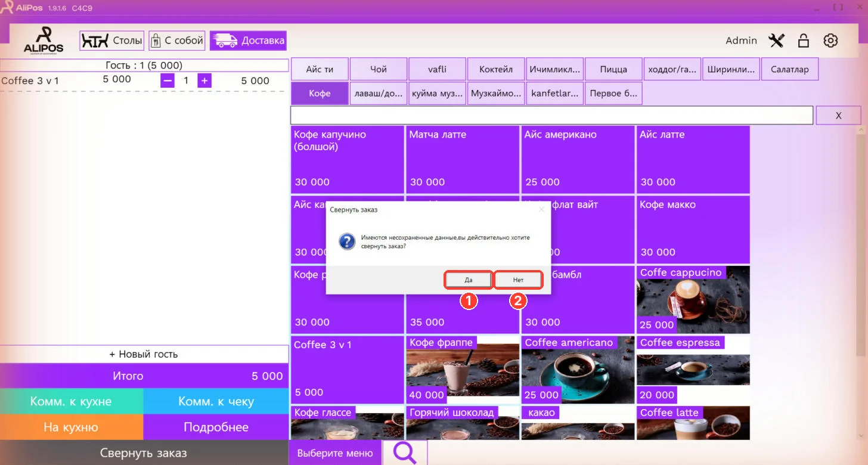
Task: Click Свернуть заказ at bottom
Action: (x=144, y=453)
